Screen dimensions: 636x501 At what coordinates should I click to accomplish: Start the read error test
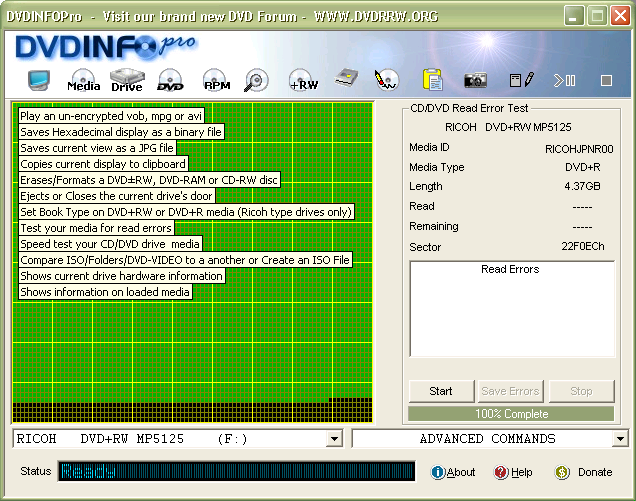(x=441, y=391)
